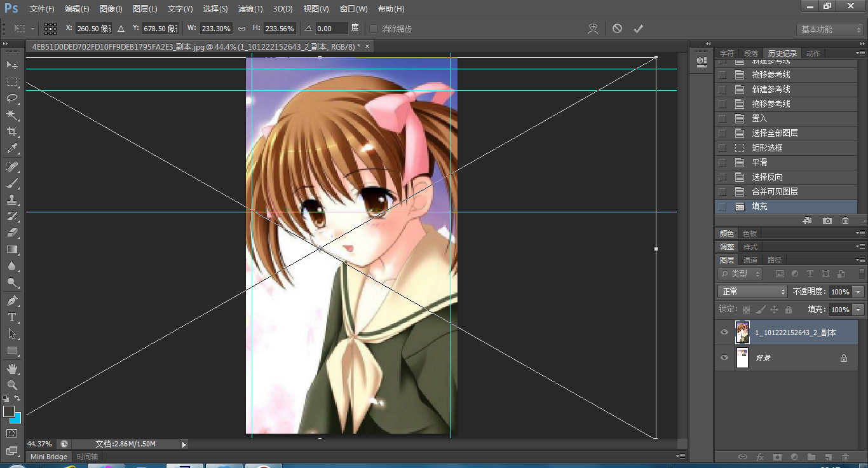Image resolution: width=868 pixels, height=468 pixels.
Task: Open the 滤镜(T) menu
Action: (x=250, y=9)
